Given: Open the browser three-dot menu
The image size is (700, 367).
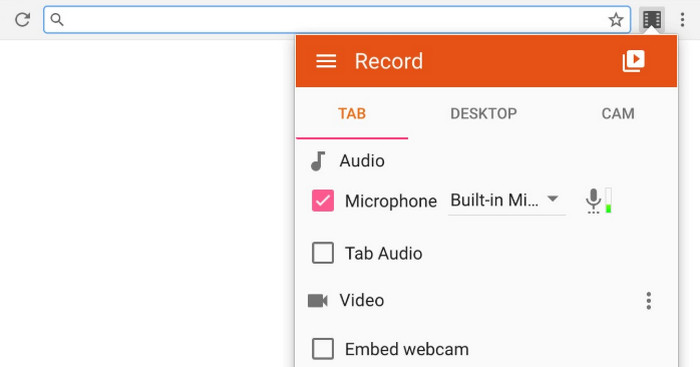Looking at the screenshot, I should 682,20.
